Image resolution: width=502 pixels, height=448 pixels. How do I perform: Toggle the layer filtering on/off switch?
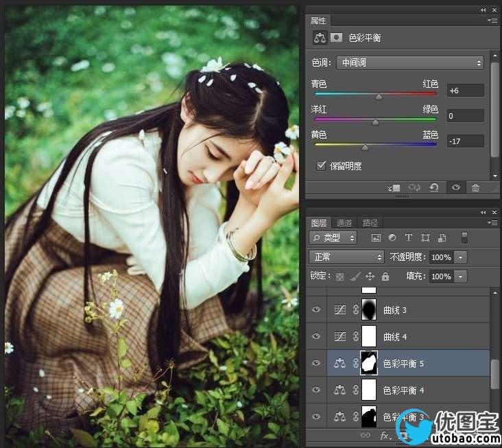464,237
